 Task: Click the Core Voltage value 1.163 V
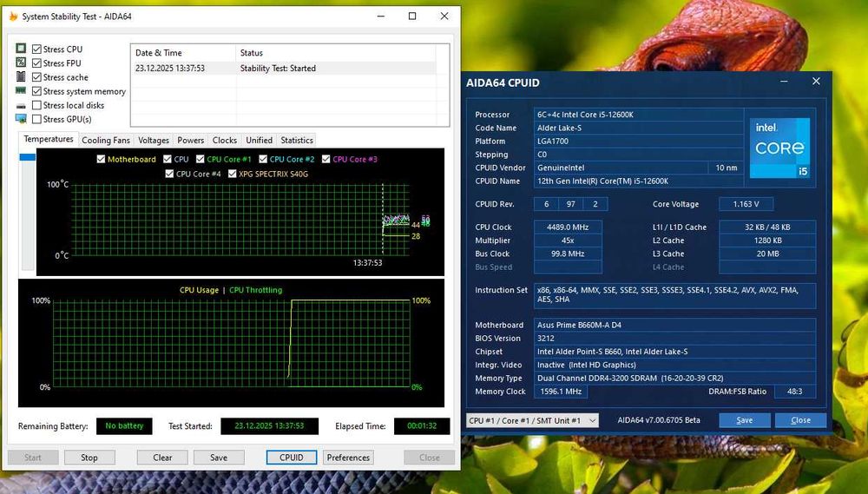[x=746, y=204]
